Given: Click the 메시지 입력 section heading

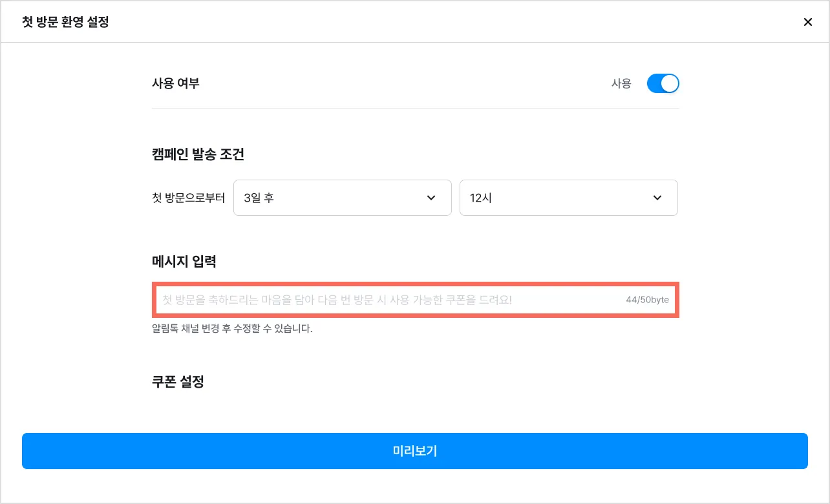Looking at the screenshot, I should coord(184,262).
